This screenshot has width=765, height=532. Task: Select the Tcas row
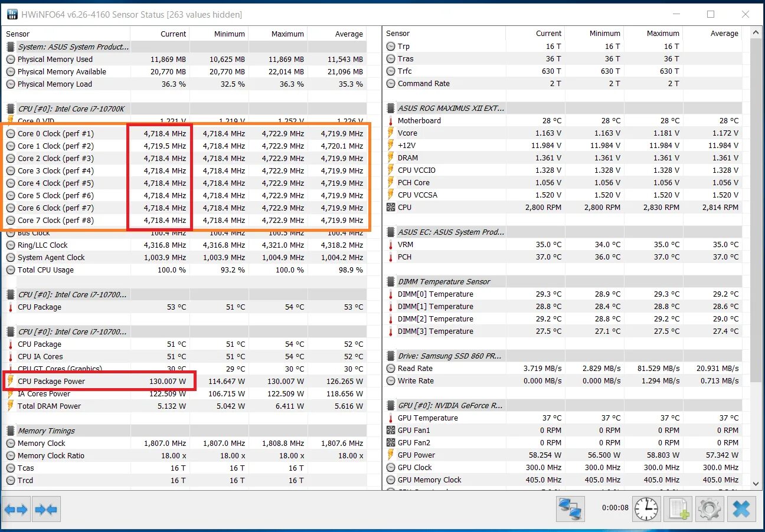coord(185,468)
